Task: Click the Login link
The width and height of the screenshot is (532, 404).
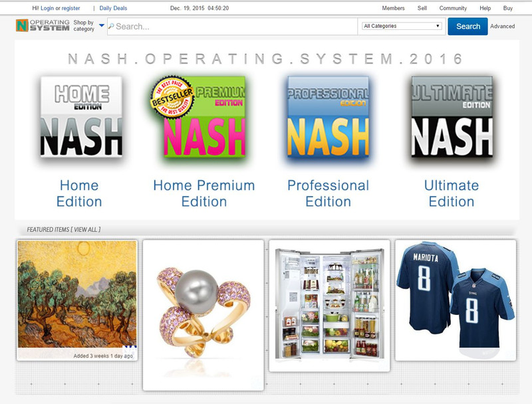Action: [47, 8]
